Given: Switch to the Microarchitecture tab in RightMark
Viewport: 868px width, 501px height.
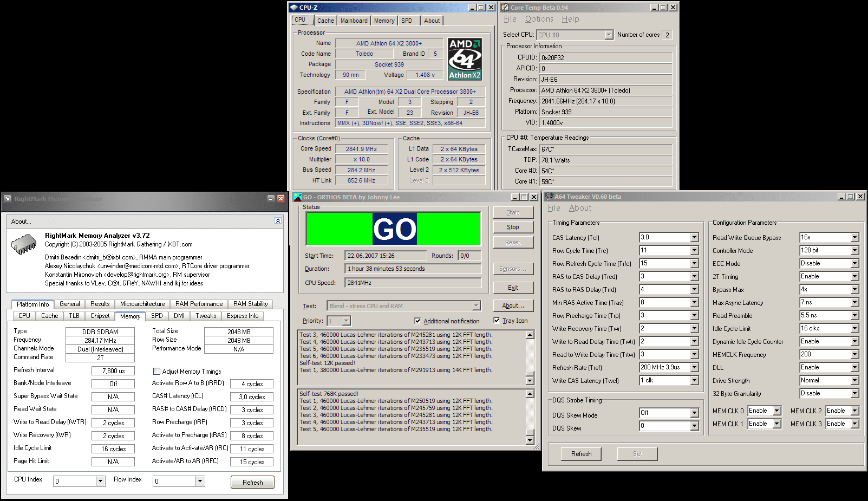Looking at the screenshot, I should coord(142,304).
